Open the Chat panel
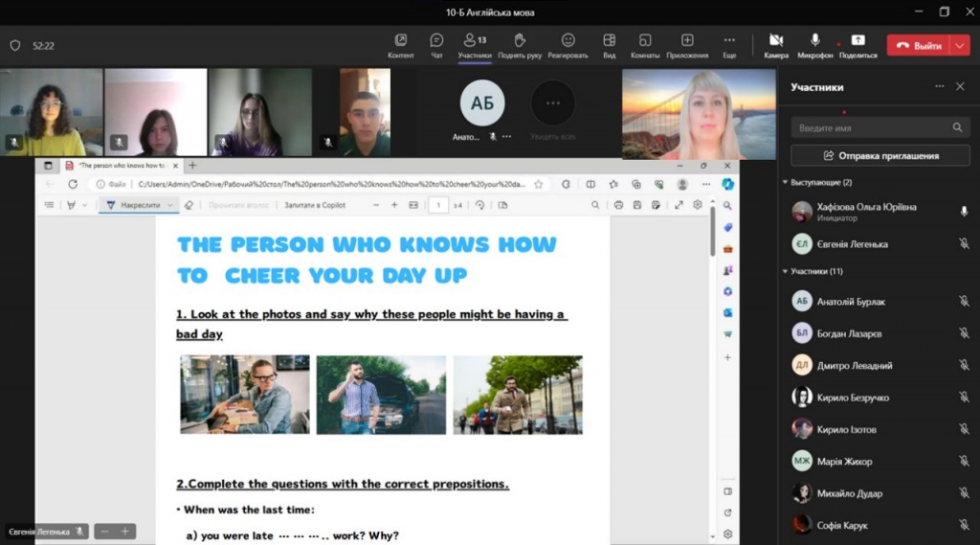The width and height of the screenshot is (980, 545). pyautogui.click(x=436, y=40)
